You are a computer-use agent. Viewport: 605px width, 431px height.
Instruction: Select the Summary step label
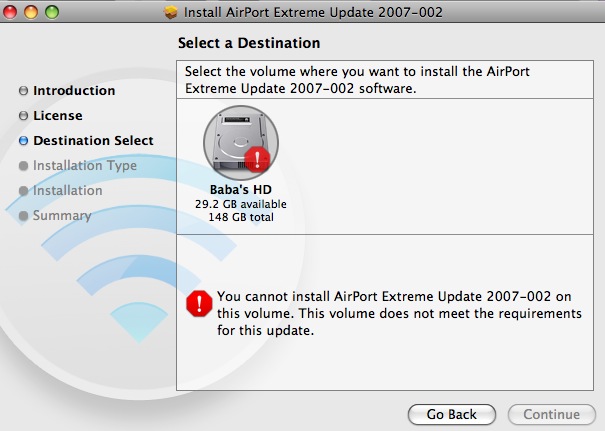[x=62, y=216]
